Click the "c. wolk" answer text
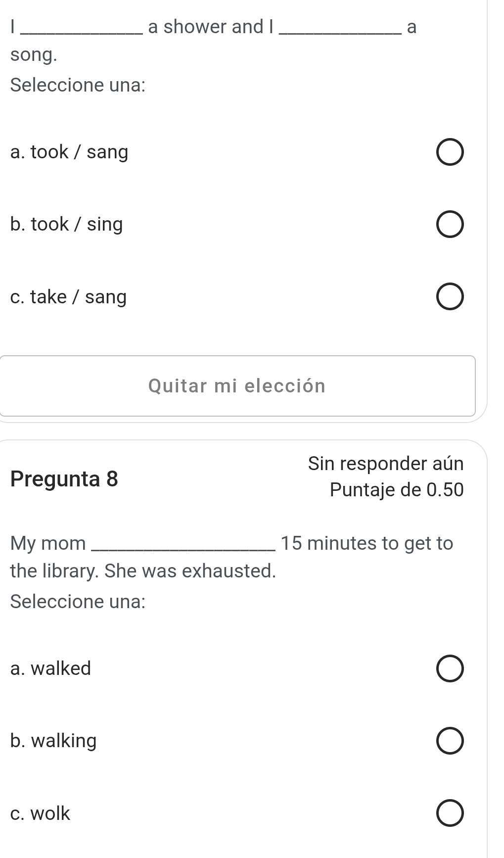The image size is (504, 858). tap(40, 813)
